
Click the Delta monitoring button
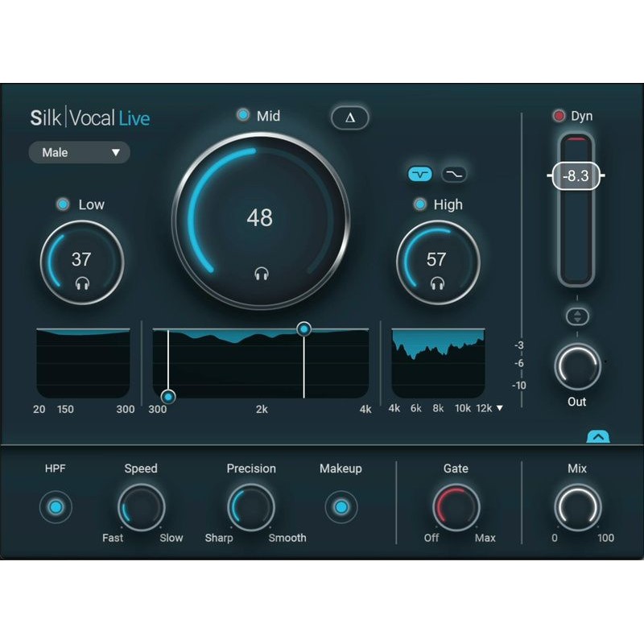click(x=349, y=118)
